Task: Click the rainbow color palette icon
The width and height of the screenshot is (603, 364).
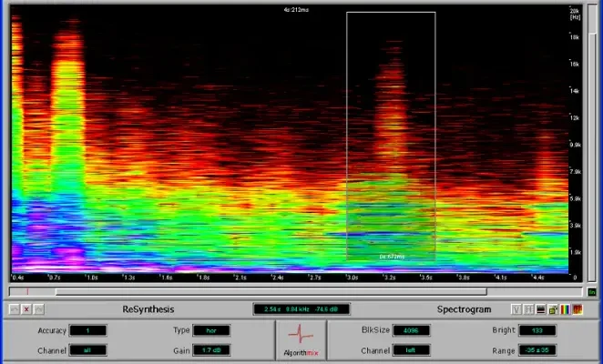Action: [566, 309]
